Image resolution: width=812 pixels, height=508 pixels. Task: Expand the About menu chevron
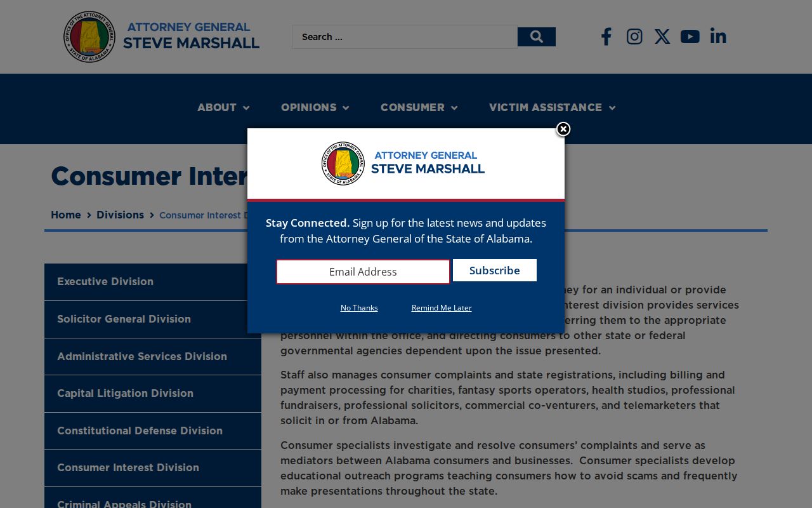coord(246,108)
